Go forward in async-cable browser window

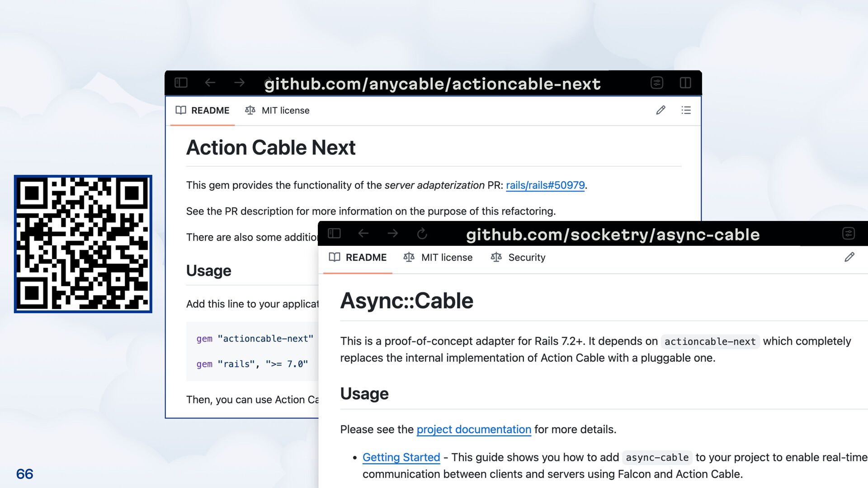coord(393,233)
